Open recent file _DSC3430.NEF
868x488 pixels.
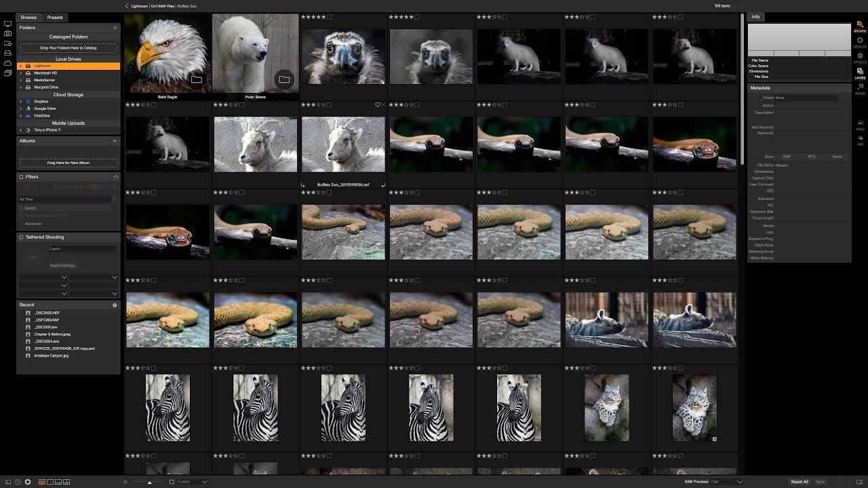click(x=47, y=312)
